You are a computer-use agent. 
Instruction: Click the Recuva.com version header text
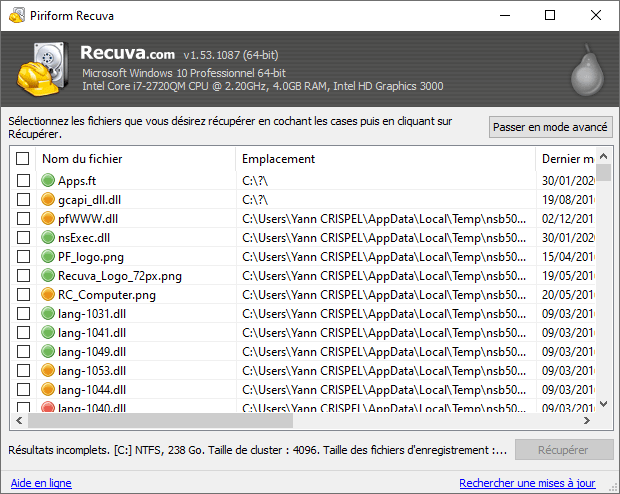[179, 53]
